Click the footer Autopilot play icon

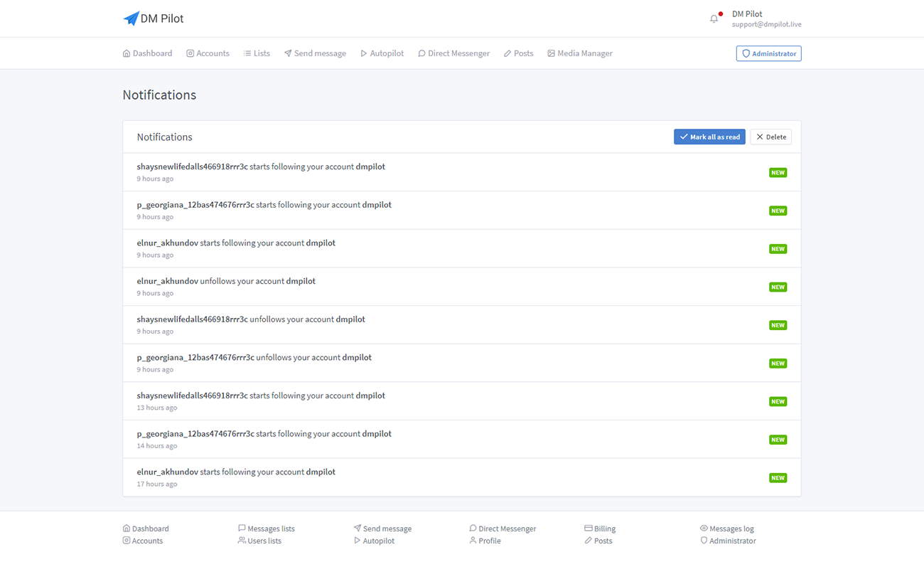point(358,541)
